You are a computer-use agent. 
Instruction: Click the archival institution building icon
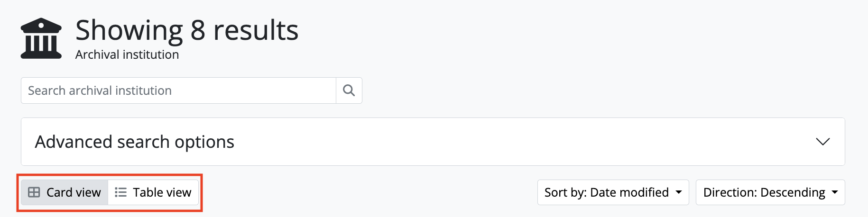41,38
